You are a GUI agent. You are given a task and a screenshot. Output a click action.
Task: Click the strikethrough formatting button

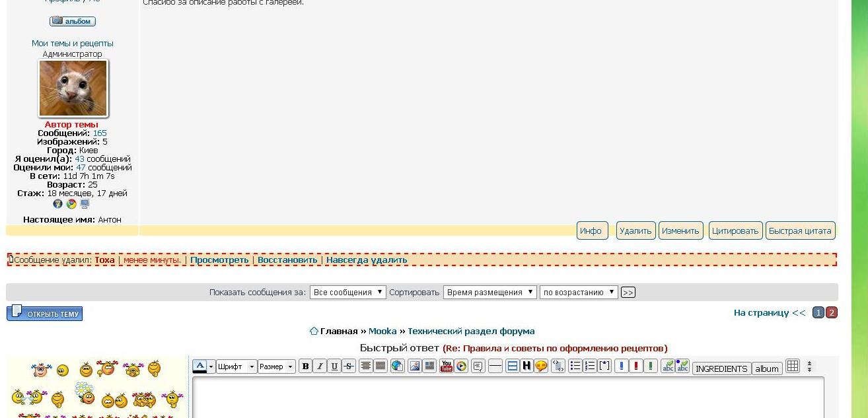click(349, 366)
